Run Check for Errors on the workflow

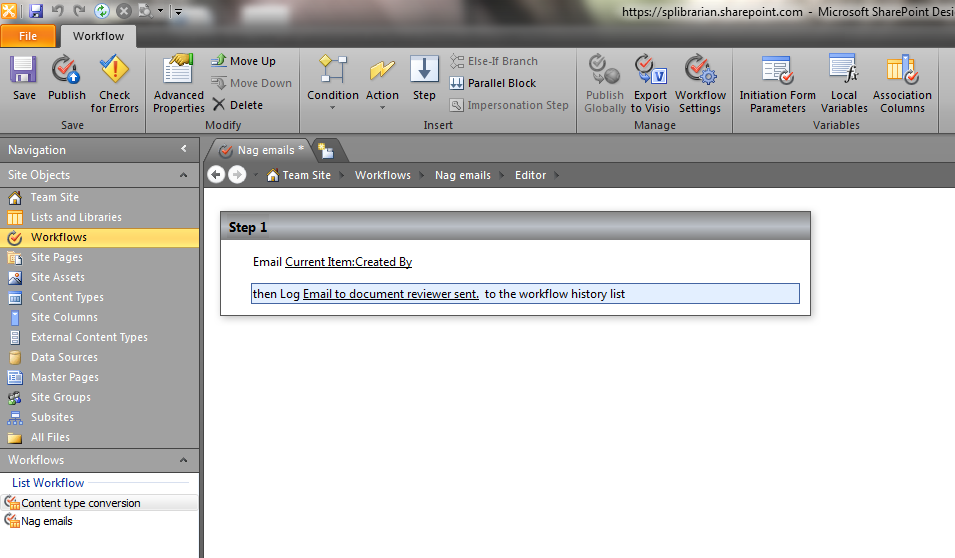click(115, 82)
